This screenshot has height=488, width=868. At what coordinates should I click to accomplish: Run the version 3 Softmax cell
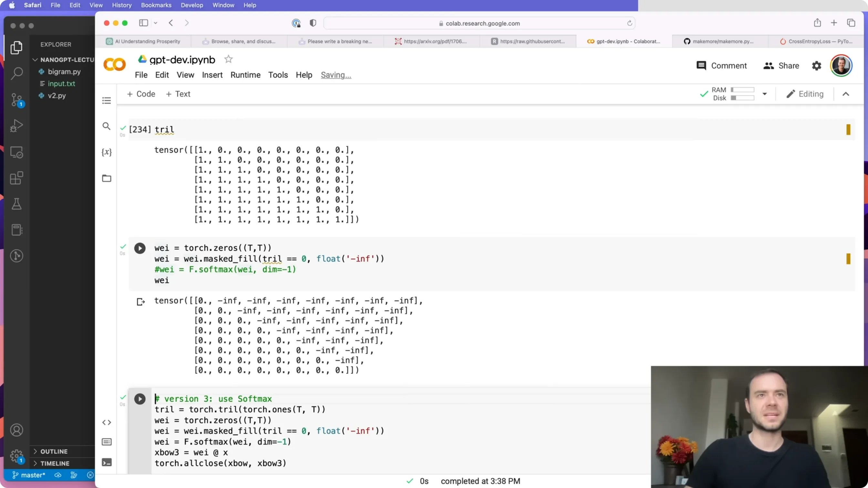coord(140,399)
